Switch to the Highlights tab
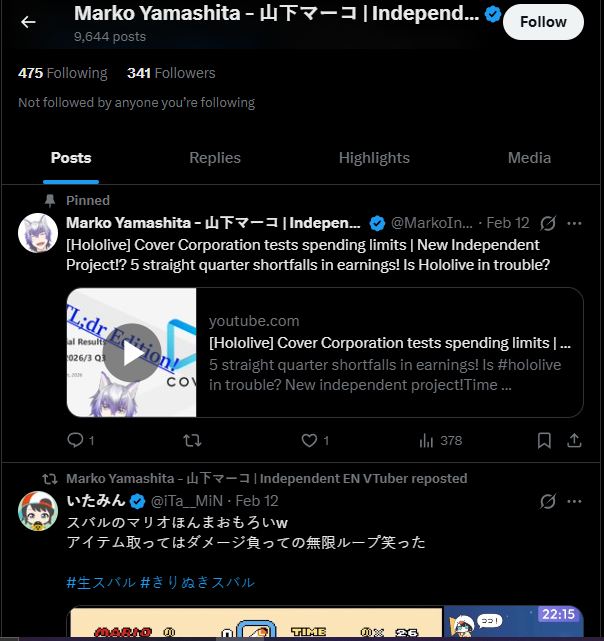Image resolution: width=604 pixels, height=641 pixels. [374, 158]
